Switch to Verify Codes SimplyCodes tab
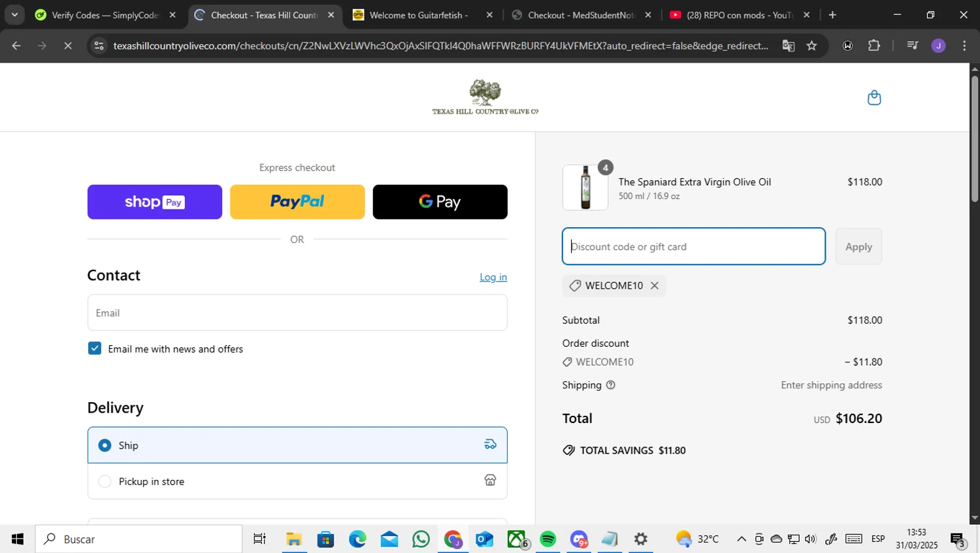This screenshot has height=553, width=980. click(106, 15)
